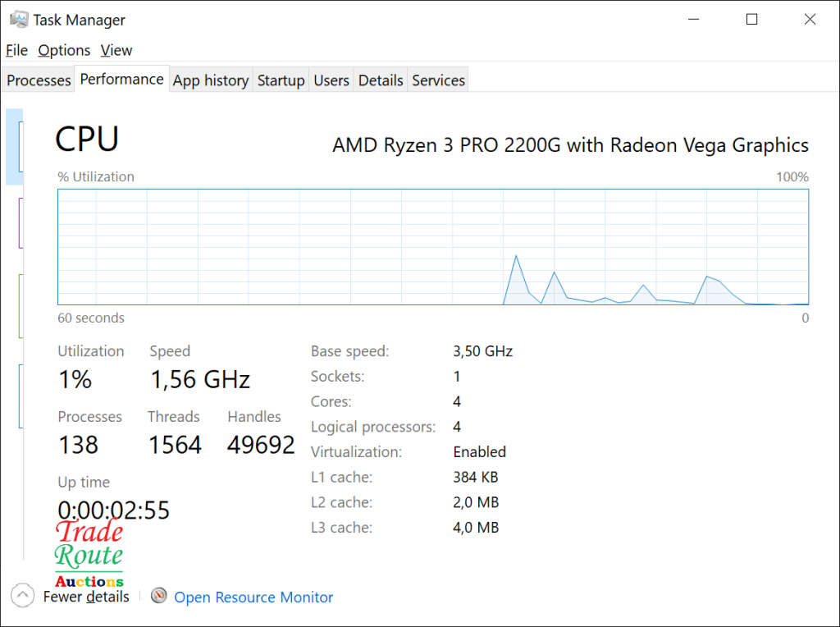This screenshot has width=840, height=627.
Task: Select the bottom network graph thumbnail in sidebar
Action: point(15,394)
